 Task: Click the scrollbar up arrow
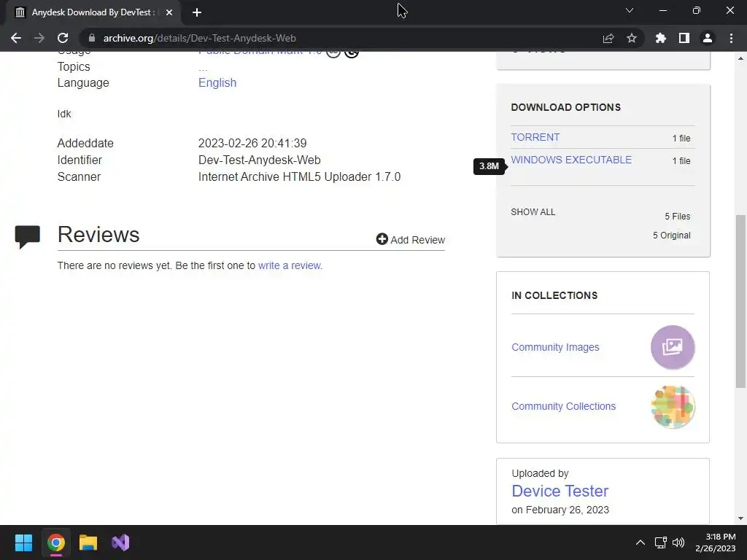click(740, 58)
